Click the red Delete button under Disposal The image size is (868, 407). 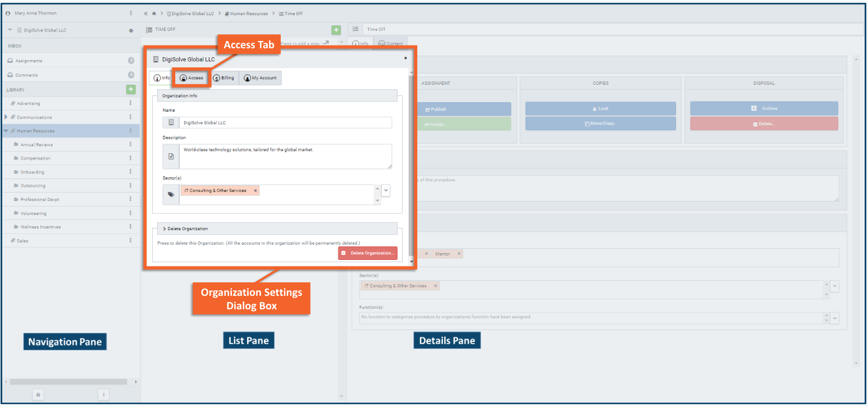click(x=764, y=124)
